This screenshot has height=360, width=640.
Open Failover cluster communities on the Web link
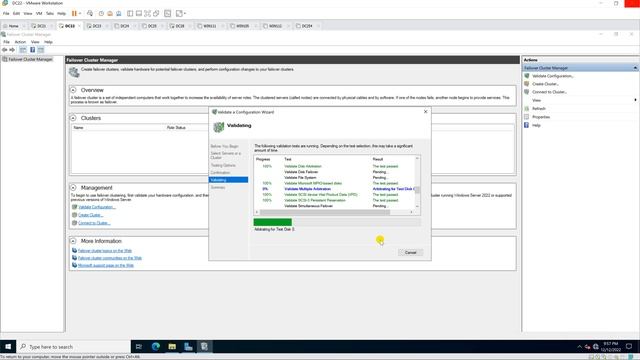coord(110,258)
